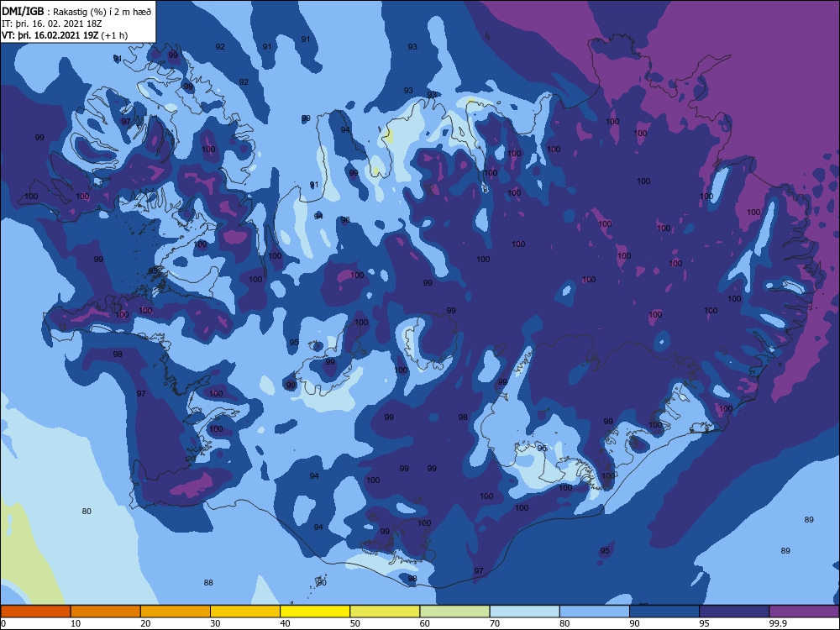The height and width of the screenshot is (630, 840).
Task: Click the pale yellow 50–60 legend swatch
Action: [386, 612]
